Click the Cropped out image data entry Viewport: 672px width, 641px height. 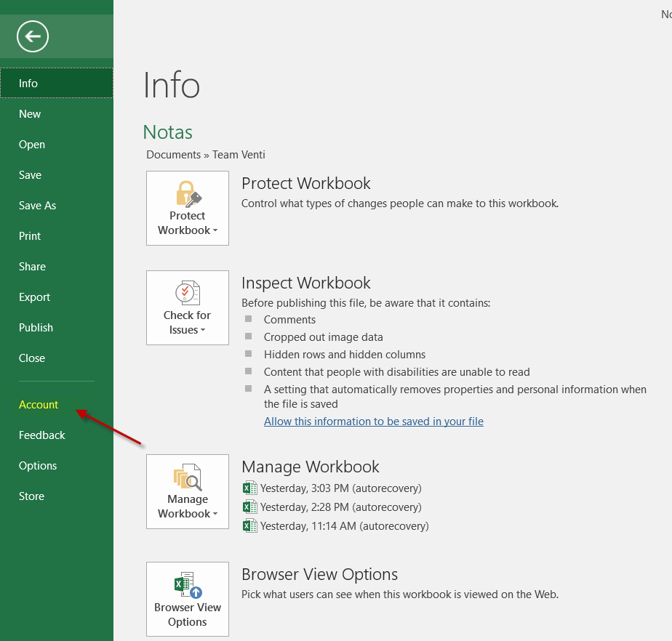(x=324, y=337)
